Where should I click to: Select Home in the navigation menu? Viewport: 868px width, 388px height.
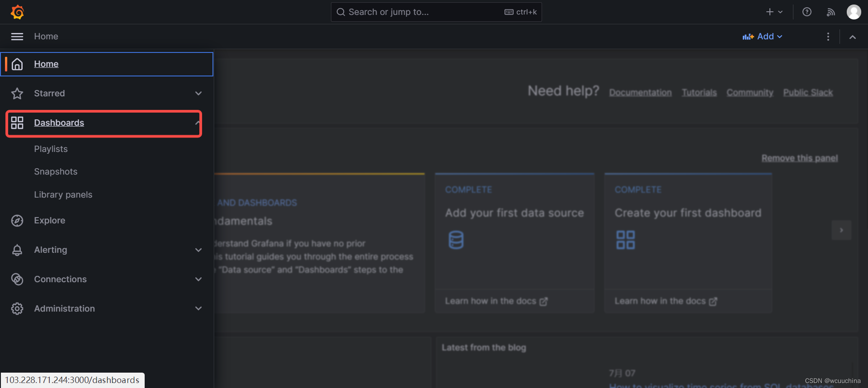point(46,64)
